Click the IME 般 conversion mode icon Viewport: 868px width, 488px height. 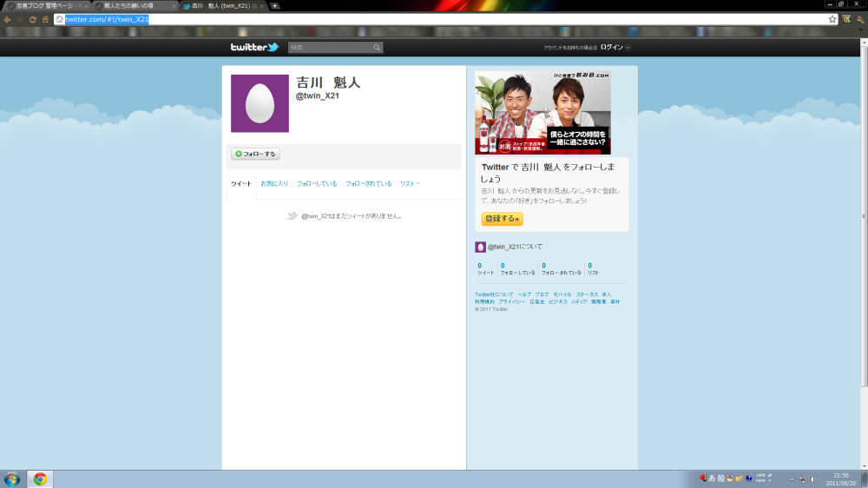pos(720,478)
